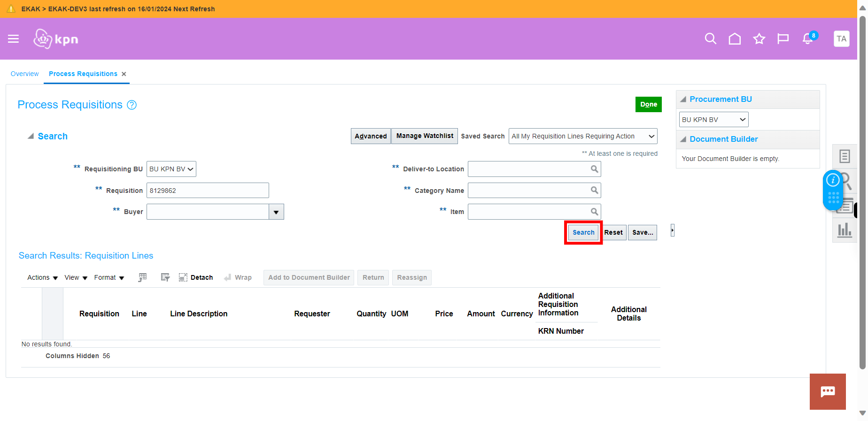The image size is (868, 421).
Task: Click the Line Description column header
Action: 199,314
